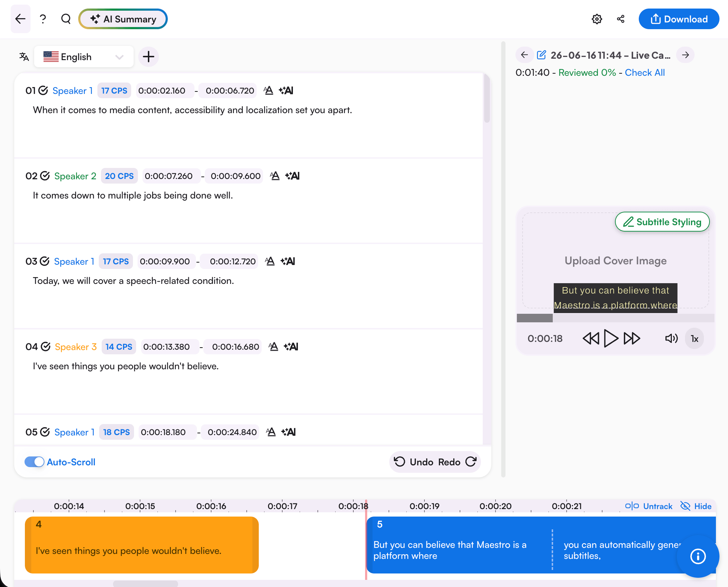Click text 'Today, we will cover a speech-related condition.'

[133, 281]
